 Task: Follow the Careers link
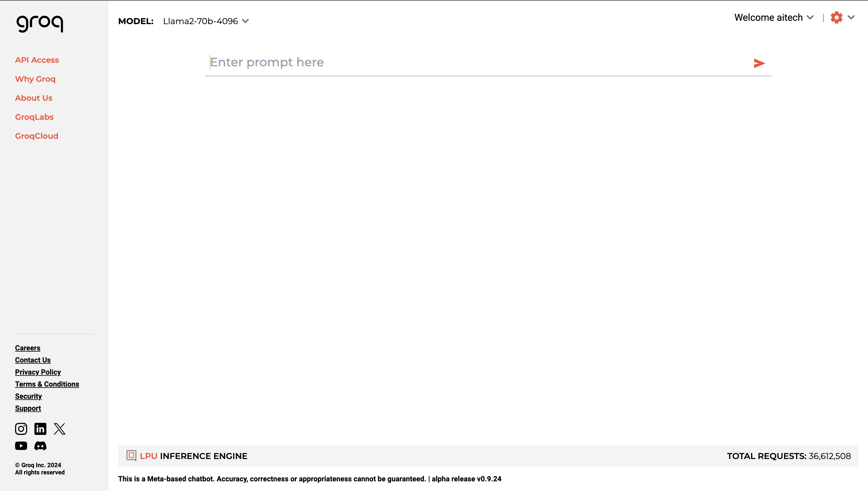pyautogui.click(x=28, y=348)
